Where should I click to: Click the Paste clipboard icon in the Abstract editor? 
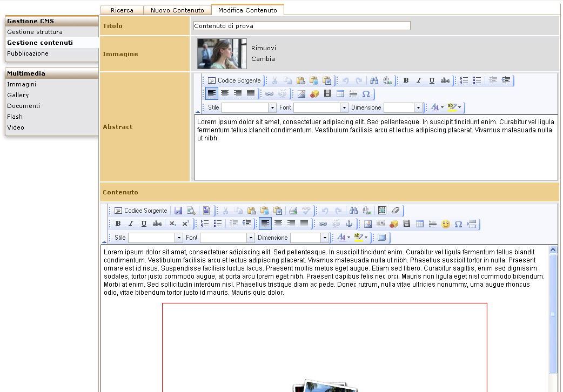[x=301, y=80]
